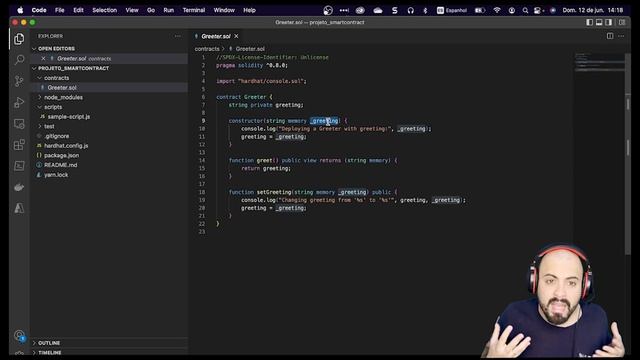Split the editor to the right

610,36
